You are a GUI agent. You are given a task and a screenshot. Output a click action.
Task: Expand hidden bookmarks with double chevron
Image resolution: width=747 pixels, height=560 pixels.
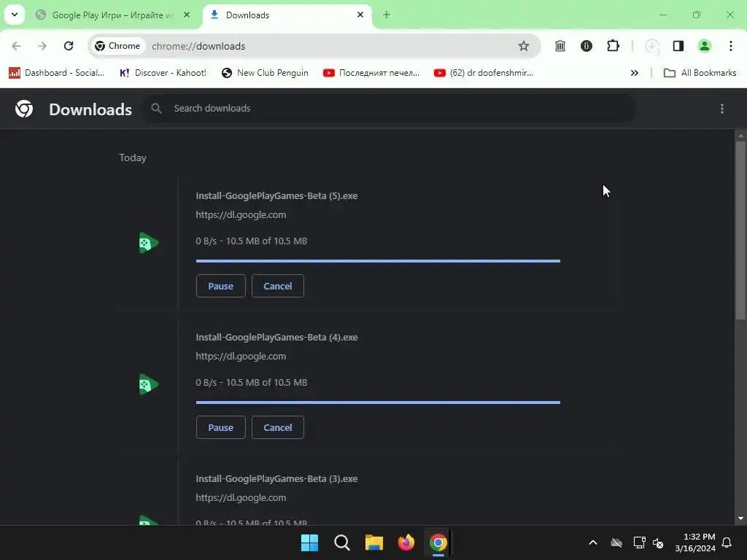(635, 73)
